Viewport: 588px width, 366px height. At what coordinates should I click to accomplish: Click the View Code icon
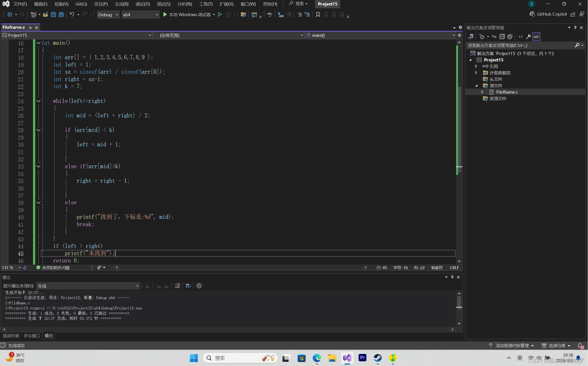pos(520,37)
